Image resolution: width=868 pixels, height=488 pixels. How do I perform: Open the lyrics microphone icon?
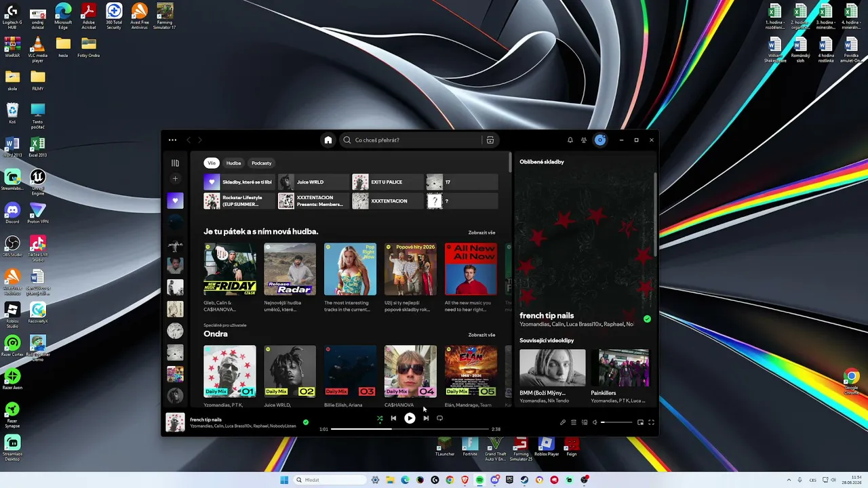563,422
